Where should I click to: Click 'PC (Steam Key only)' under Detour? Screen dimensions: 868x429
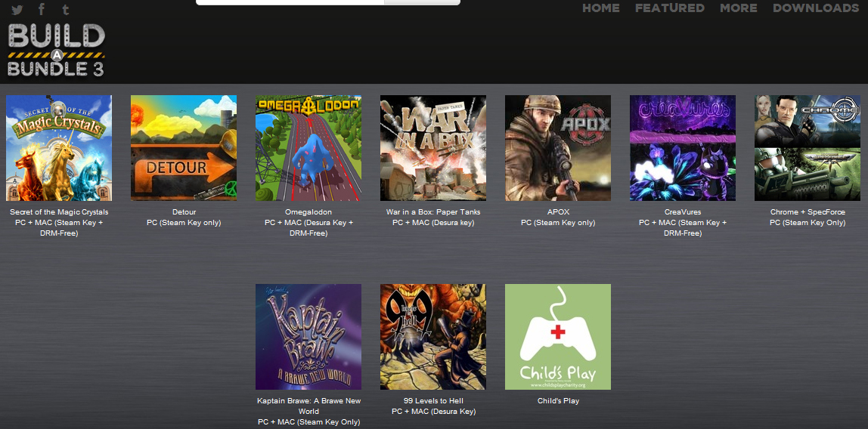tap(184, 223)
